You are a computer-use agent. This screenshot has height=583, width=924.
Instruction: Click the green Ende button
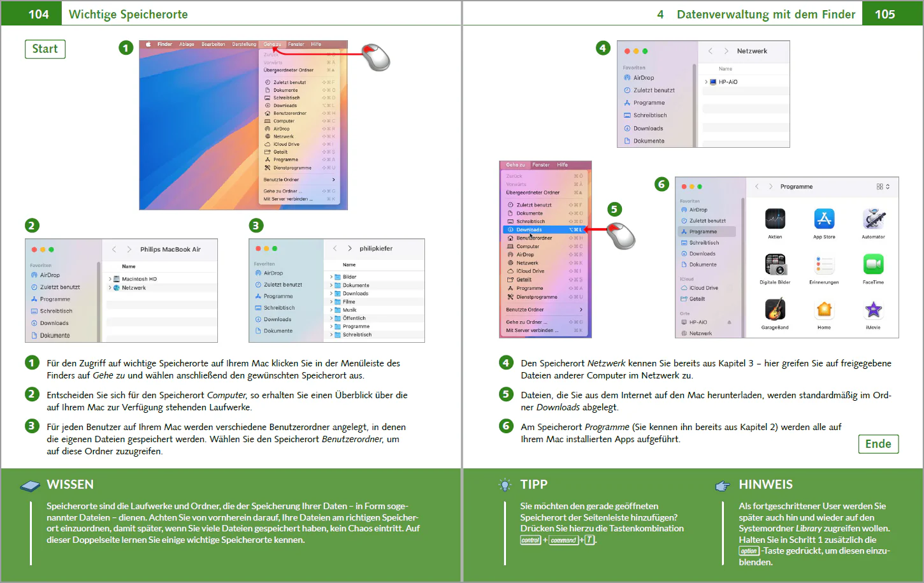[878, 444]
